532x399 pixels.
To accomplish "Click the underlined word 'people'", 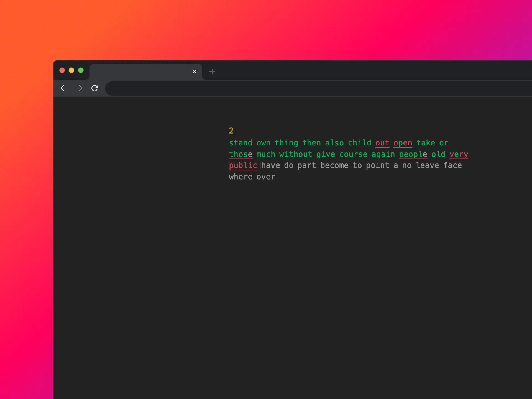I will coord(413,154).
